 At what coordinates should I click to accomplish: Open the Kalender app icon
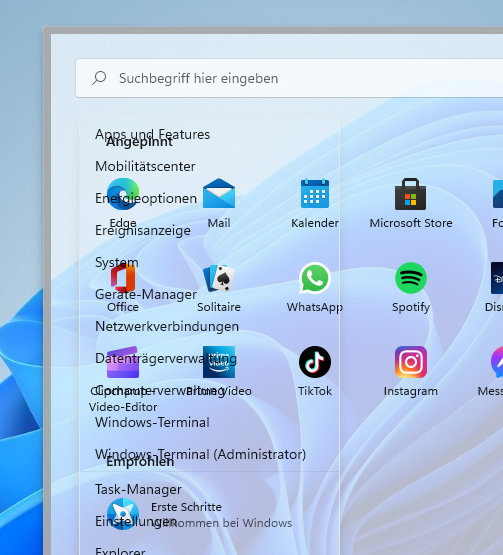(315, 194)
